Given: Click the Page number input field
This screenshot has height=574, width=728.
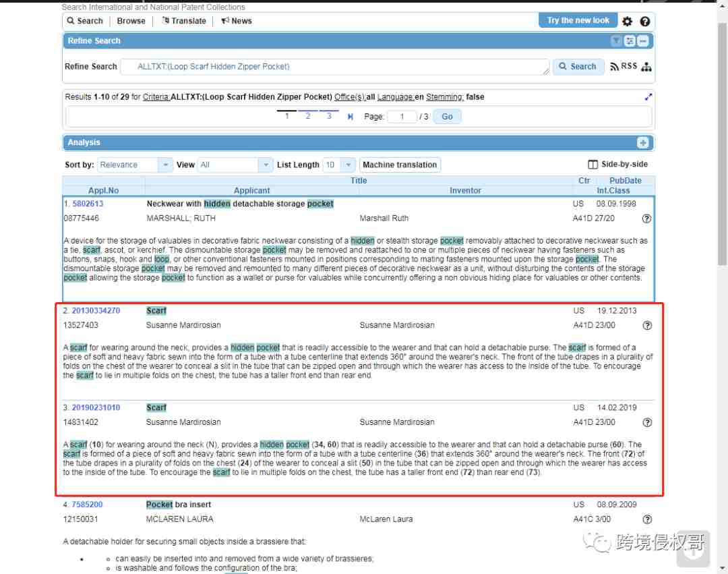Looking at the screenshot, I should tap(402, 117).
